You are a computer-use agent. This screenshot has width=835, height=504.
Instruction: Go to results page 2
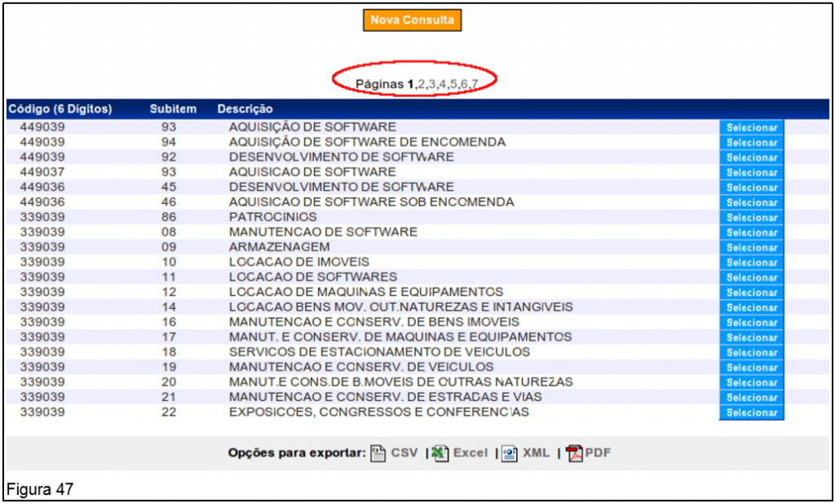coord(421,84)
